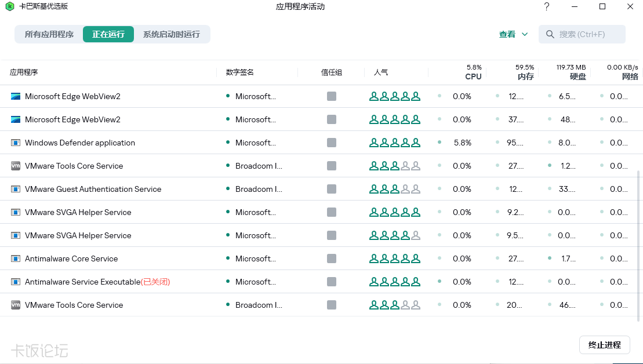Click the 终止进程 button
Screen dimensions: 643x364
pos(605,345)
